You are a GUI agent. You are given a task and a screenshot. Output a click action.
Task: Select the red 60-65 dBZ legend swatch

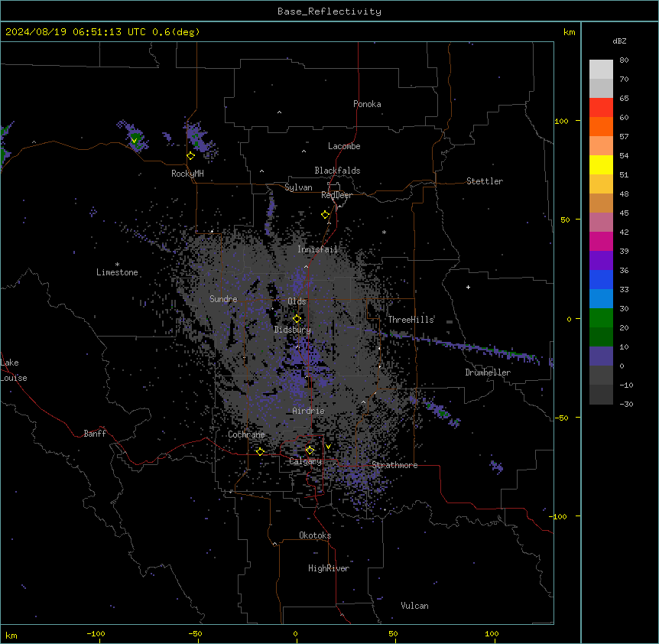(x=601, y=107)
